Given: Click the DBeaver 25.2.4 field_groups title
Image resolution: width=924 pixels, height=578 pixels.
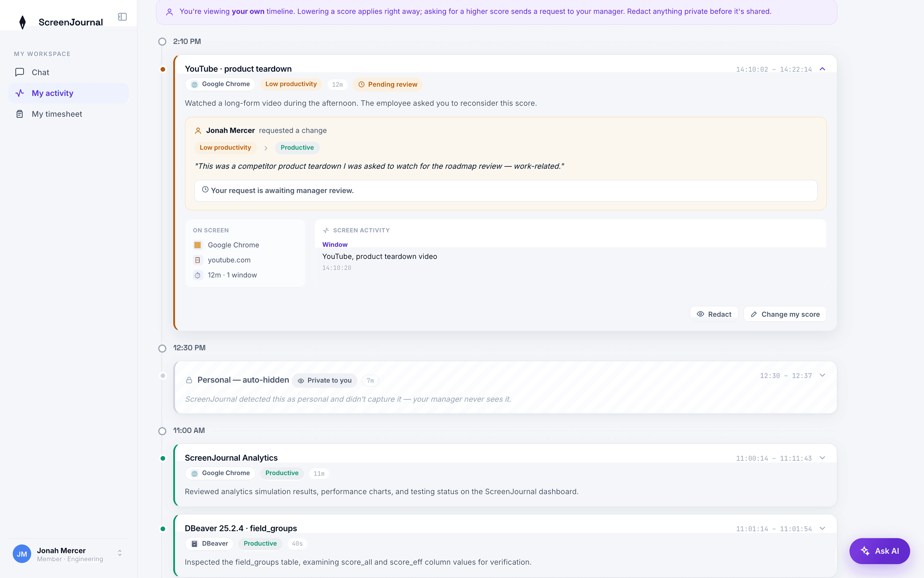Looking at the screenshot, I should (241, 528).
